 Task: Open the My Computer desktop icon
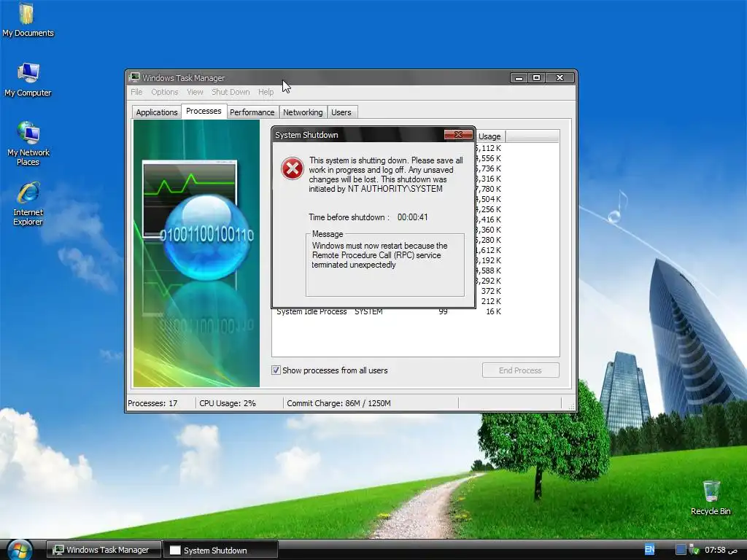click(x=28, y=80)
